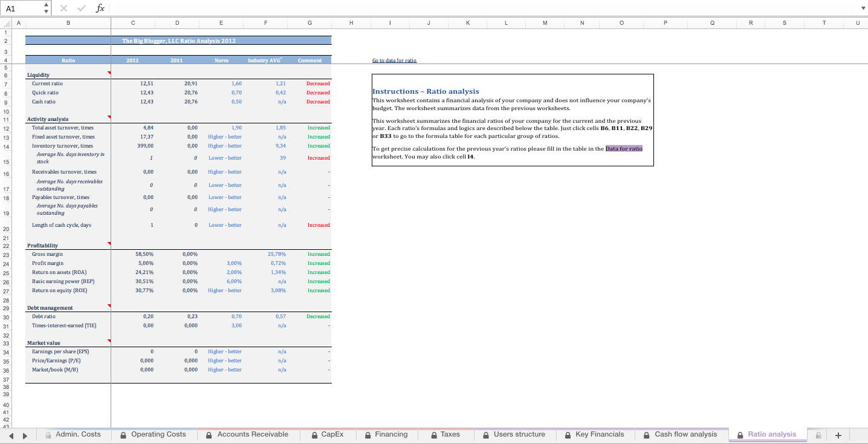Screen dimensions: 868x444
Task: Click the cancel entry X icon
Action: (x=64, y=8)
